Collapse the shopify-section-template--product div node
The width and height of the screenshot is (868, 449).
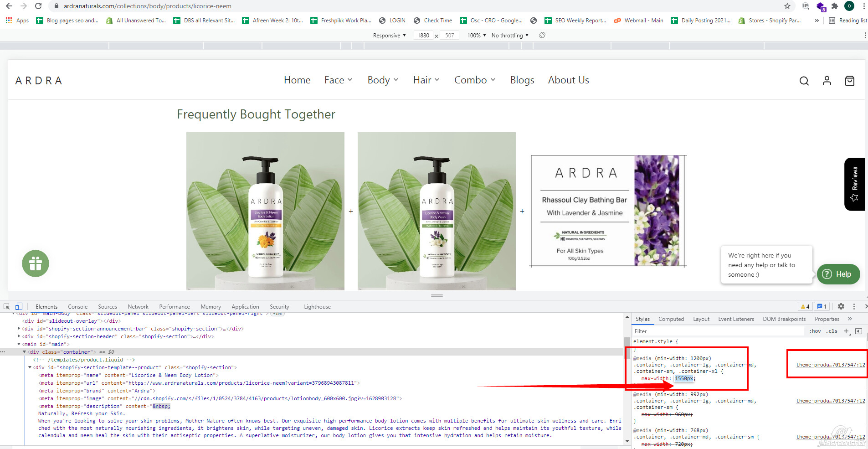click(x=30, y=367)
